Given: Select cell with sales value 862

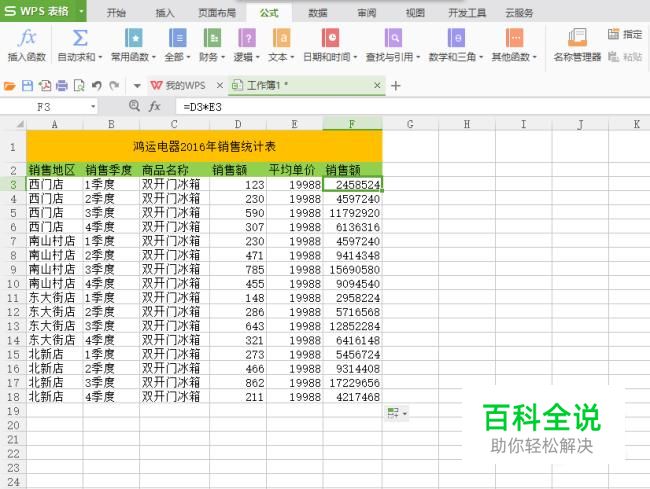Looking at the screenshot, I should [x=238, y=383].
